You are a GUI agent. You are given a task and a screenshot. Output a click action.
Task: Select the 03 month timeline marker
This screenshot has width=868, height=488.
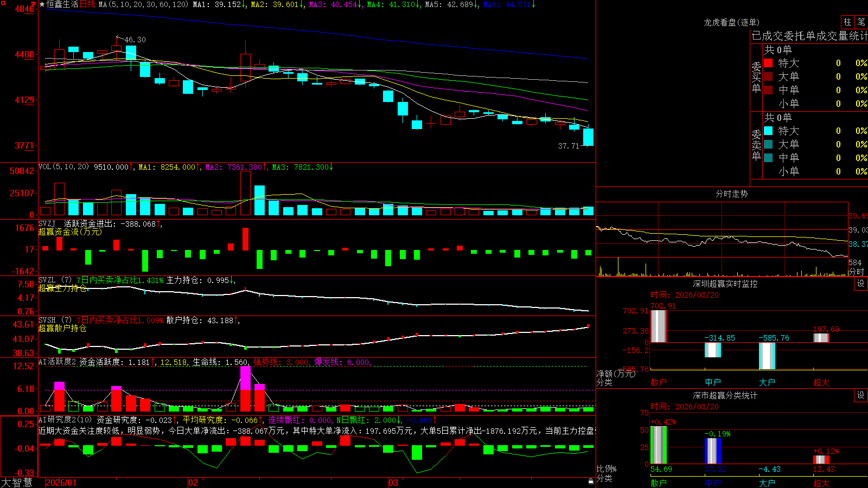click(x=393, y=483)
